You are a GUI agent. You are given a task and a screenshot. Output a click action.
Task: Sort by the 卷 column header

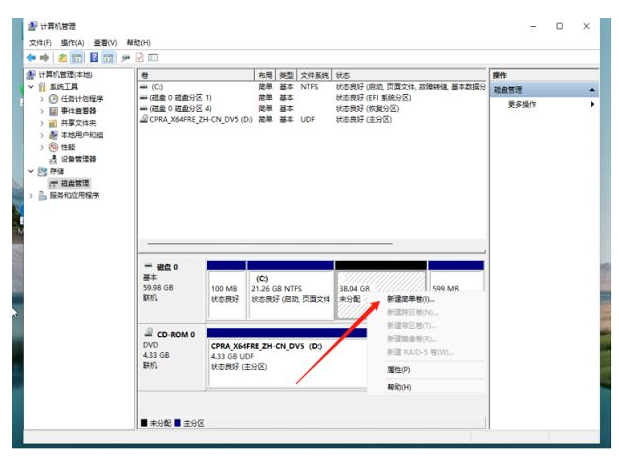pos(196,75)
